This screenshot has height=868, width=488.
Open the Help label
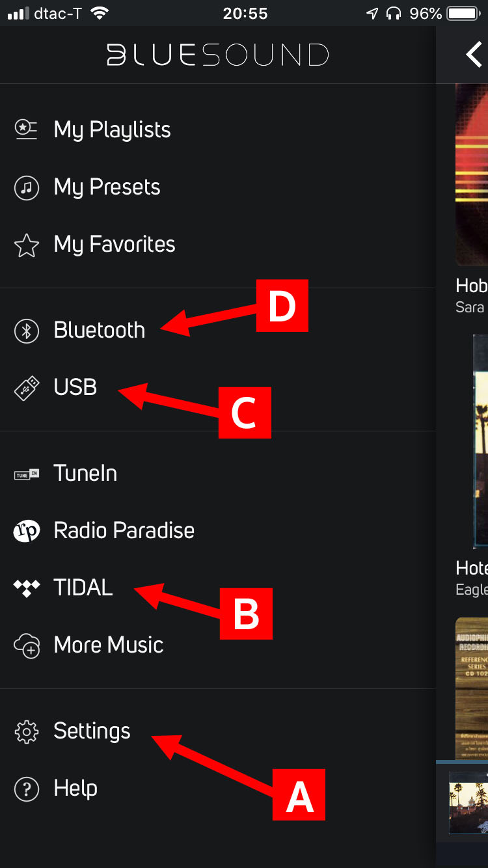[x=75, y=789]
